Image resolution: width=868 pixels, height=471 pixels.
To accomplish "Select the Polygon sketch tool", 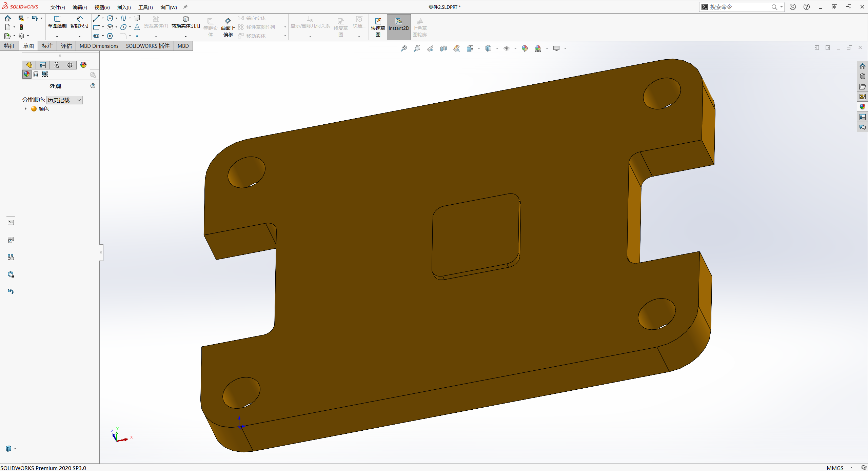I will click(110, 36).
